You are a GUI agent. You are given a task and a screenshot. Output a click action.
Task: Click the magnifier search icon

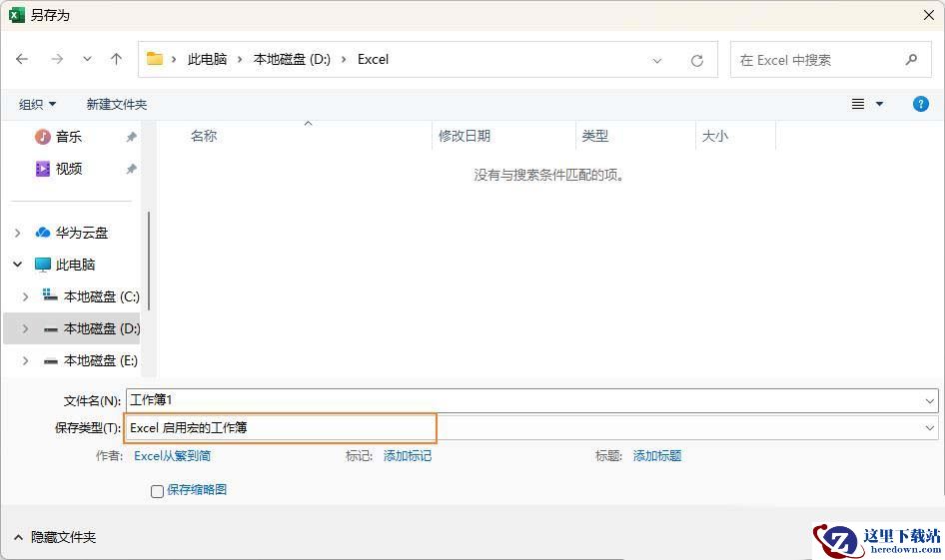[911, 60]
